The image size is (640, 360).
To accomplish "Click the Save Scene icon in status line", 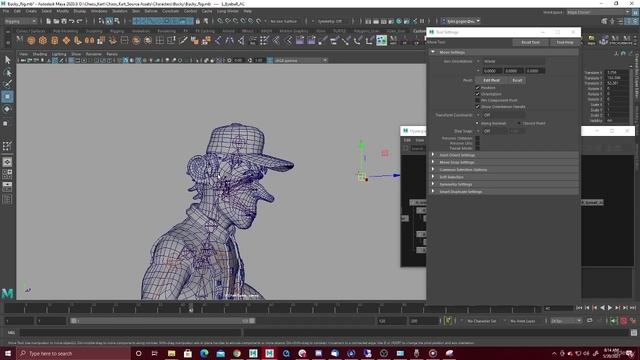I will tap(64, 21).
